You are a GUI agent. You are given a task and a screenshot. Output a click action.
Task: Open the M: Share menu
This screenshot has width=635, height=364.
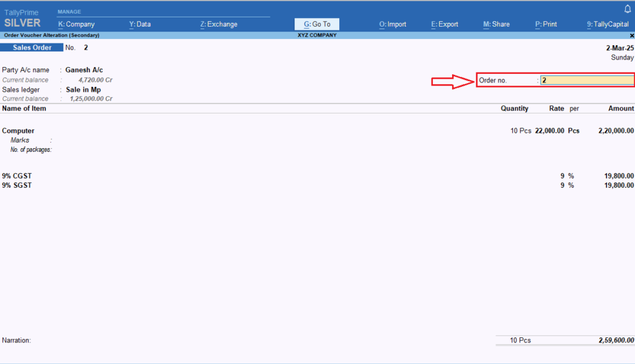click(x=496, y=24)
